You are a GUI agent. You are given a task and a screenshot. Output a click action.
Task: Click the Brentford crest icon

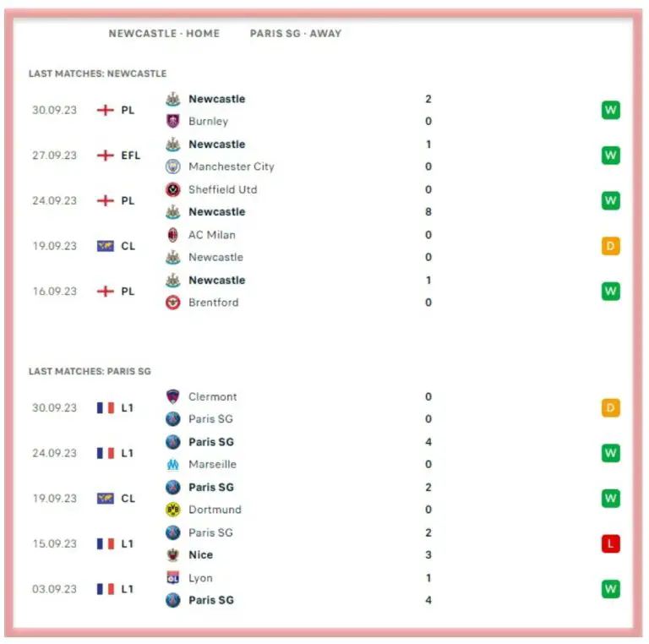pyautogui.click(x=173, y=303)
